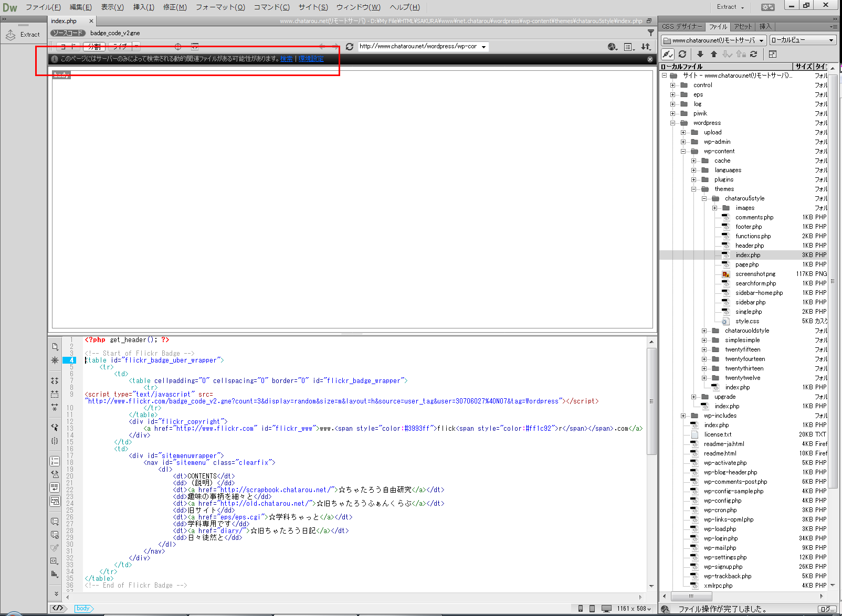Click the Get files down-arrow icon

pos(700,54)
